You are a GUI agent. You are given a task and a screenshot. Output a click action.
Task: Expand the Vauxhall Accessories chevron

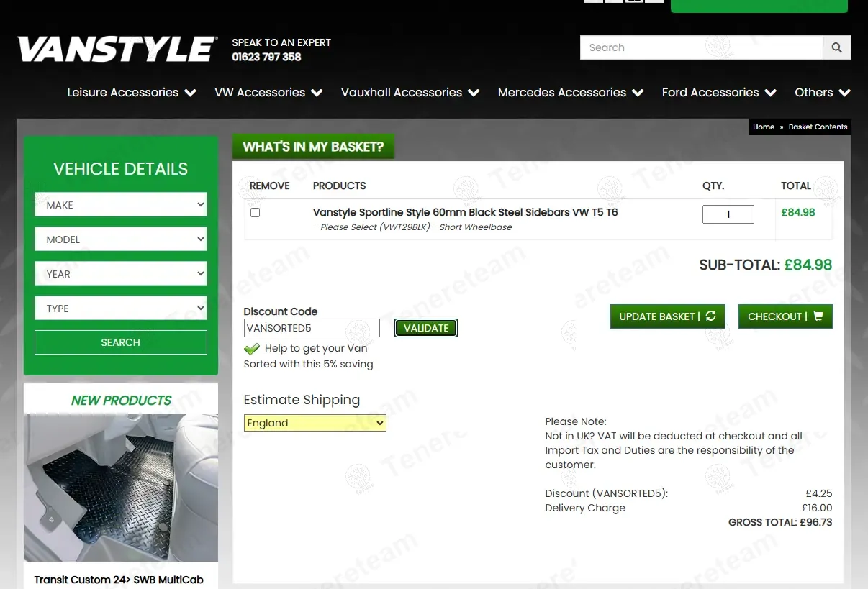tap(474, 93)
